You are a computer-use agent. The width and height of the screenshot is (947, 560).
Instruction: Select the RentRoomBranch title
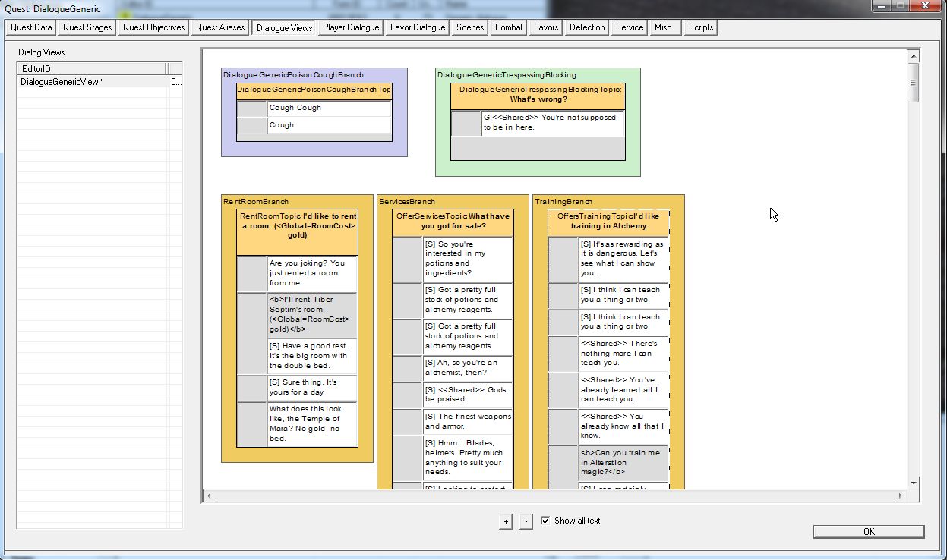coord(256,202)
